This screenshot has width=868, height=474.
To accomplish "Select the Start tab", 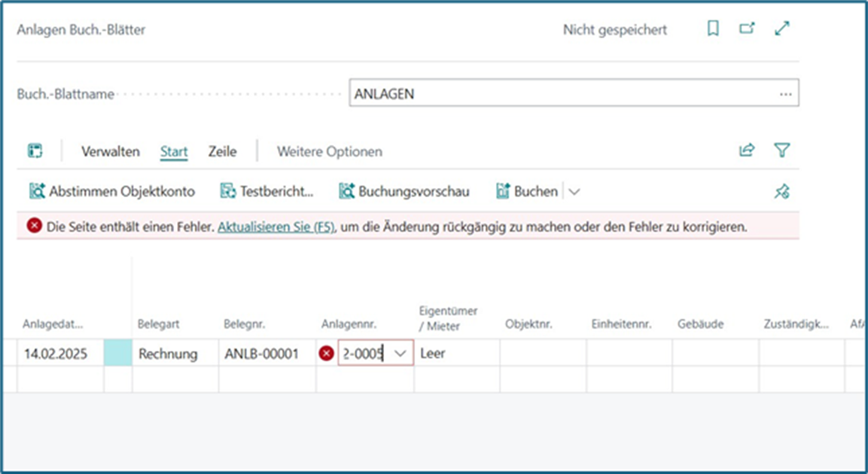I will pyautogui.click(x=173, y=152).
